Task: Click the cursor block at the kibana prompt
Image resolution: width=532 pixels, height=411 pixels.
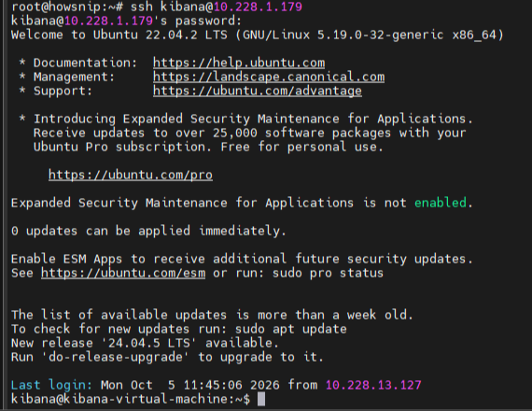Action: point(261,399)
